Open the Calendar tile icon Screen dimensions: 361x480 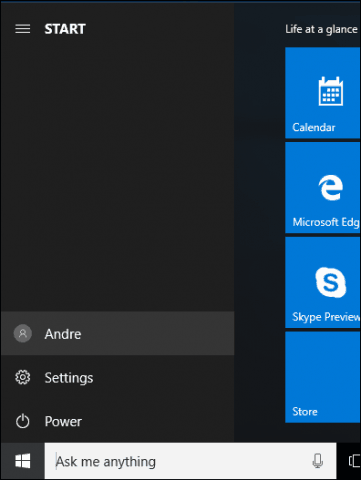click(x=330, y=91)
